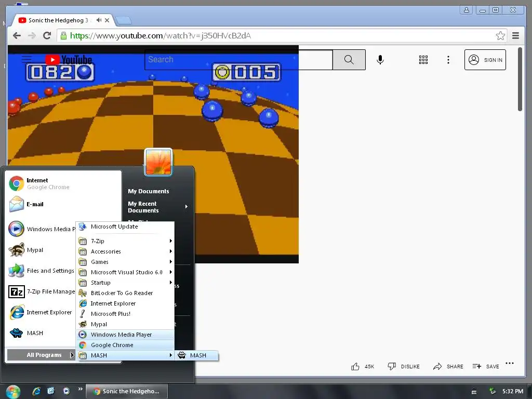The height and width of the screenshot is (399, 532).
Task: Click the Windows Start orb
Action: coord(13,392)
